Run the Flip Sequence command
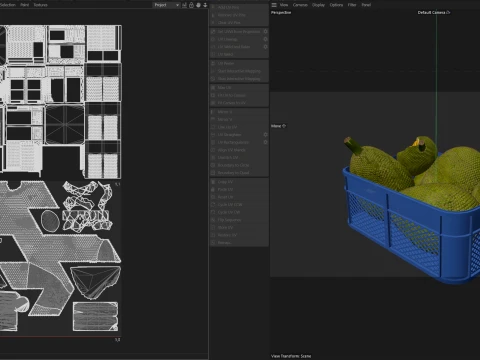The height and width of the screenshot is (360, 480). (239, 220)
